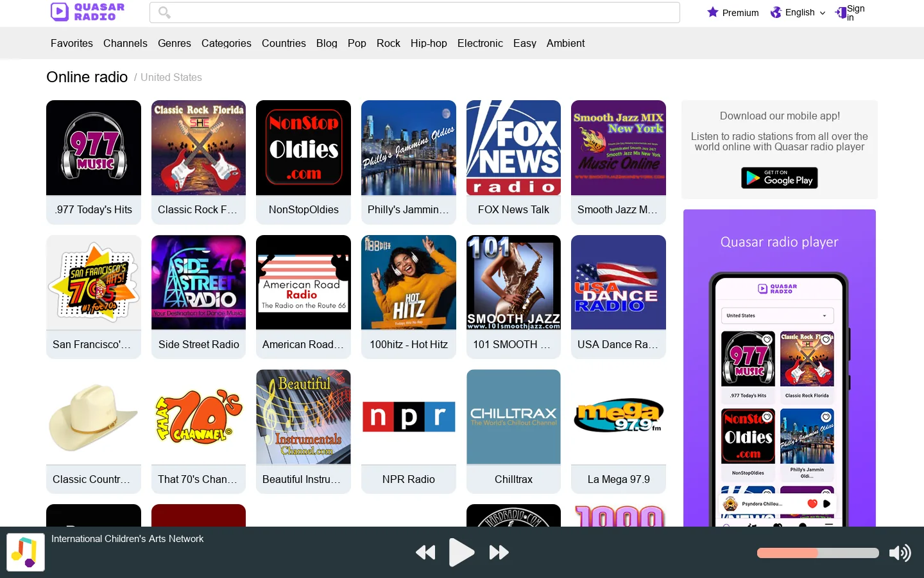Image resolution: width=924 pixels, height=578 pixels.
Task: Focus the station search field
Action: click(415, 12)
